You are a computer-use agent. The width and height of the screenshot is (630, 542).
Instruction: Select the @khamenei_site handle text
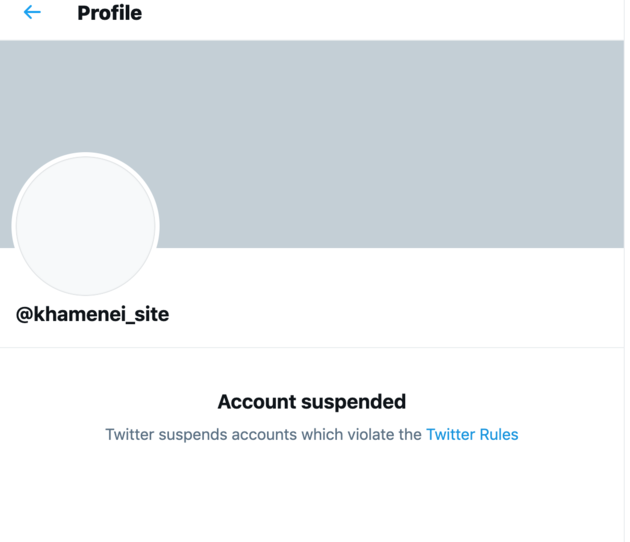click(x=92, y=314)
